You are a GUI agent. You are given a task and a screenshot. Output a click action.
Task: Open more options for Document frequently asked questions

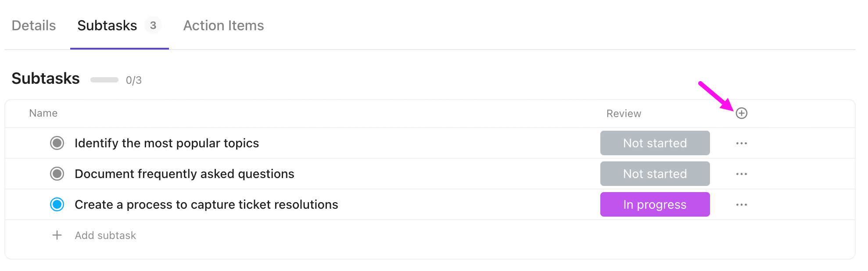point(741,174)
